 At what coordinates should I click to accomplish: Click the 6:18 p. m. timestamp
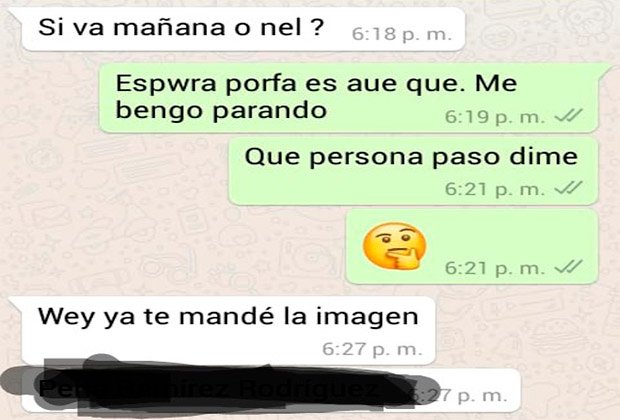[402, 35]
